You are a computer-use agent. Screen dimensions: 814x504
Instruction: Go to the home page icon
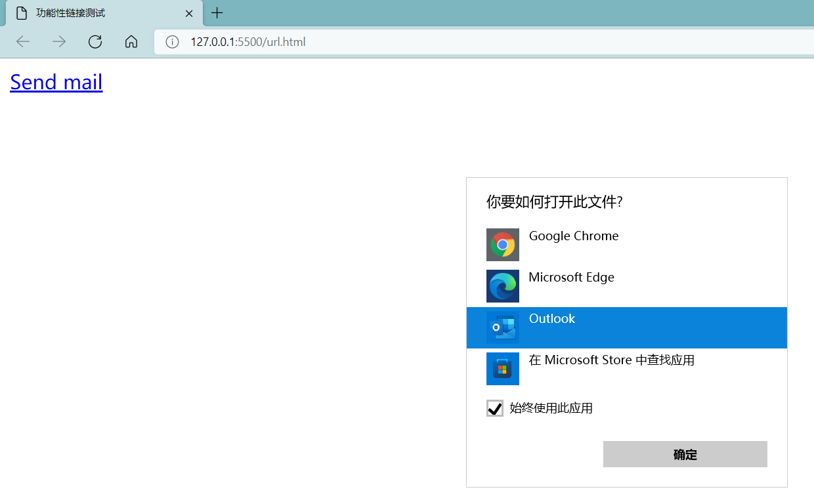(x=131, y=42)
